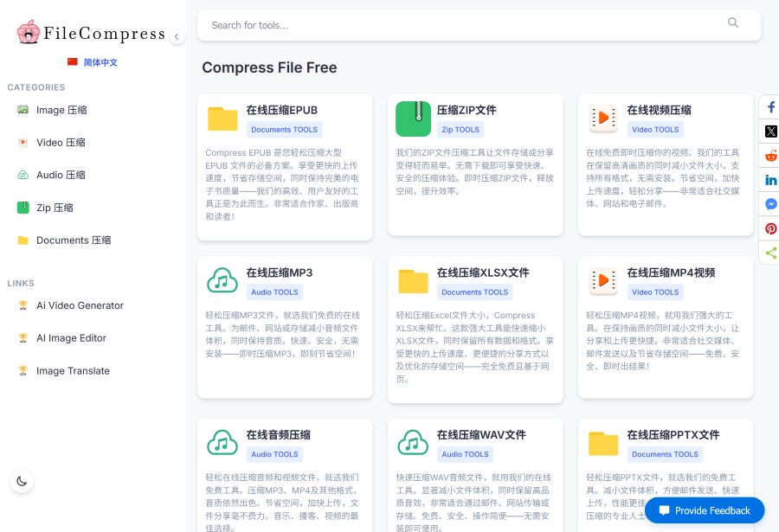Click the Image 压缩 category icon
Screen dimensions: 779x532
[x=21, y=110]
